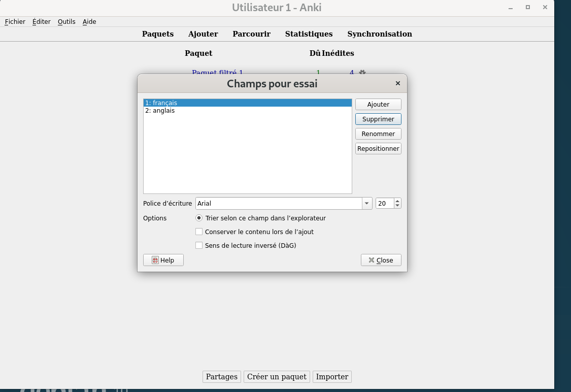Open the Police d'écriture font dropdown arrow
This screenshot has width=571, height=392.
point(367,203)
